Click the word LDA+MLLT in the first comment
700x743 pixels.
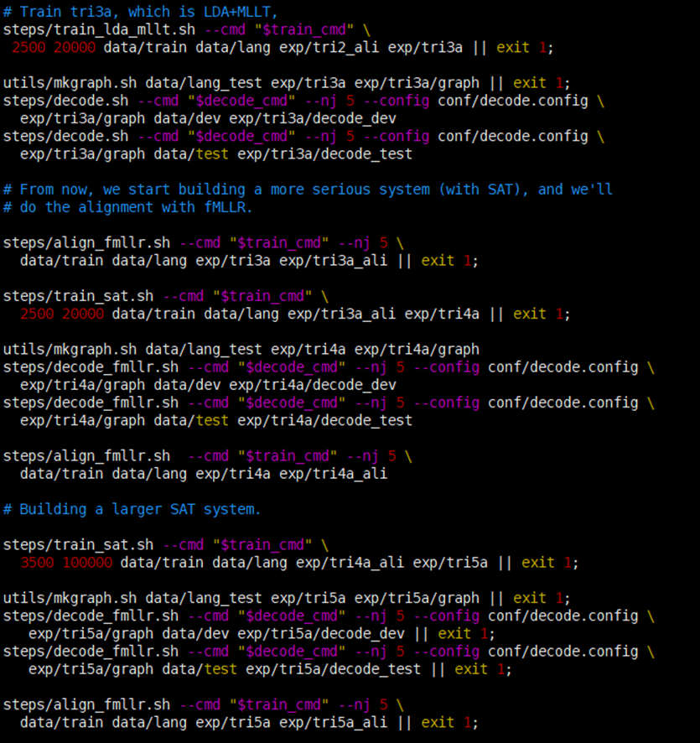(x=236, y=12)
